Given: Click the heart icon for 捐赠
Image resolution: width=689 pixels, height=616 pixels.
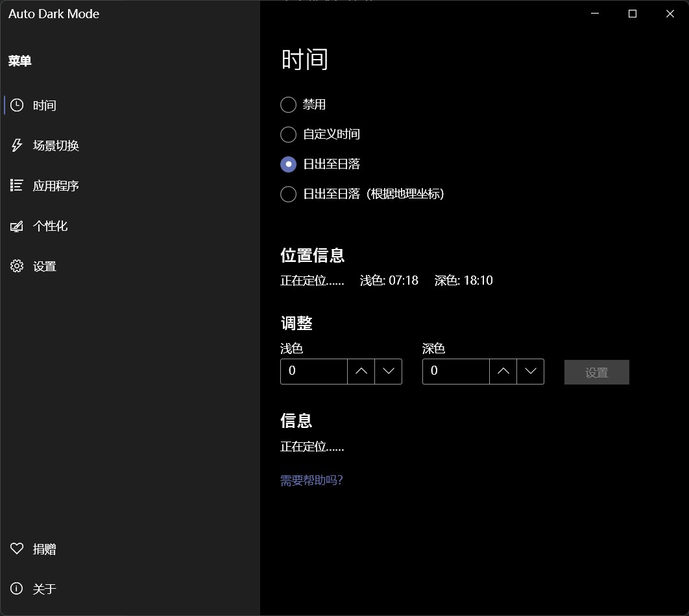Looking at the screenshot, I should point(17,549).
